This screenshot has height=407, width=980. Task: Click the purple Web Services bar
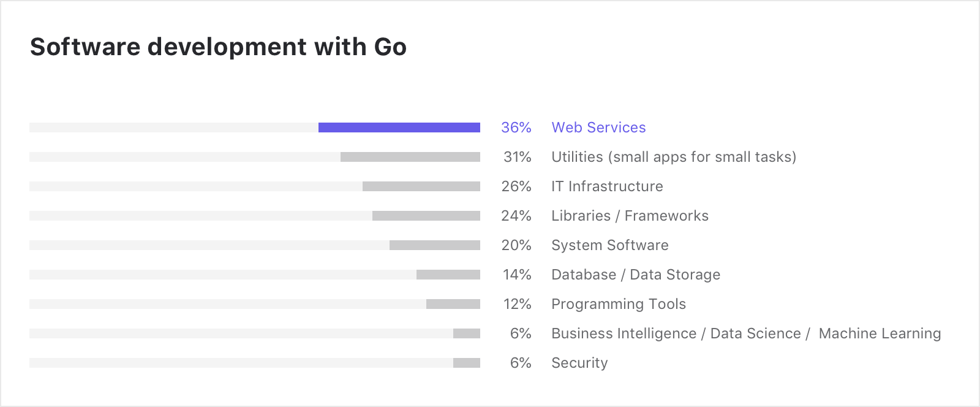point(399,127)
